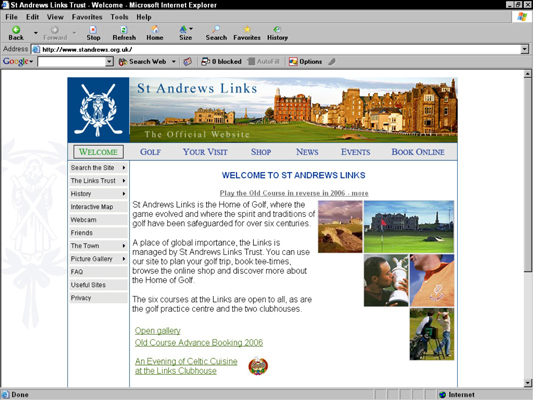The height and width of the screenshot is (400, 533).
Task: Click the text Size icon
Action: (184, 30)
